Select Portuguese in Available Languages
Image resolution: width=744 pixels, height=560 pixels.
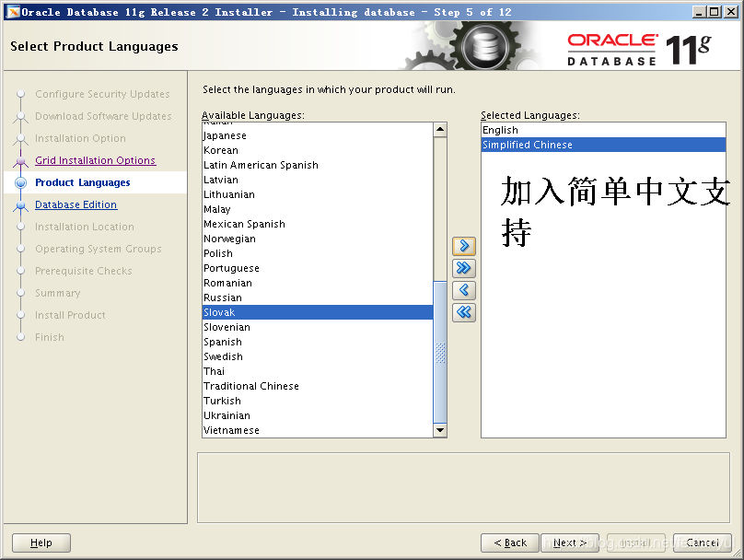coord(318,268)
